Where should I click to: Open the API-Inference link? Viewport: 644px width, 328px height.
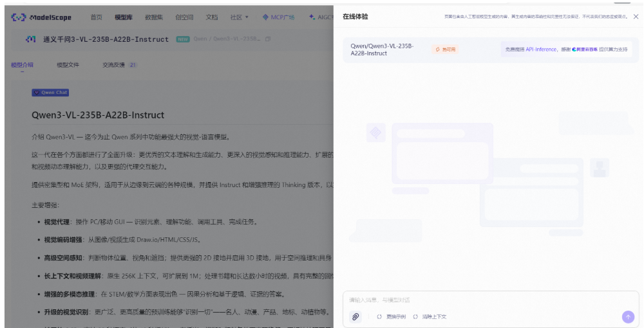(542, 49)
